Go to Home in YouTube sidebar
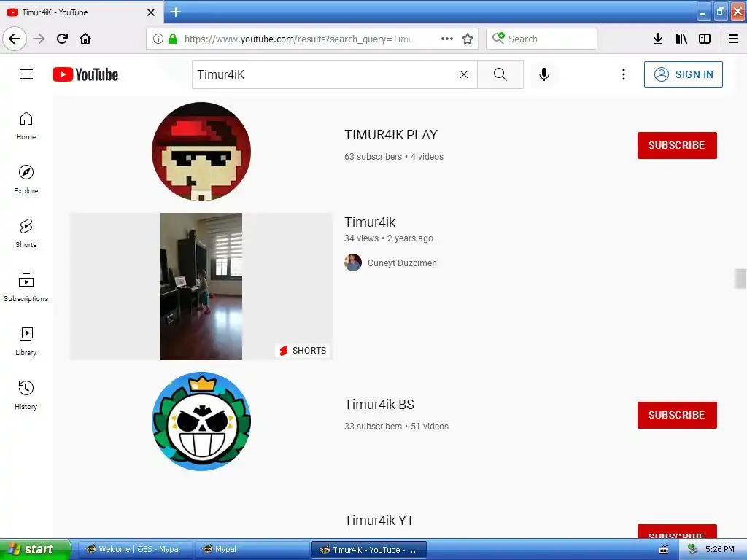The width and height of the screenshot is (747, 560). coord(26,125)
